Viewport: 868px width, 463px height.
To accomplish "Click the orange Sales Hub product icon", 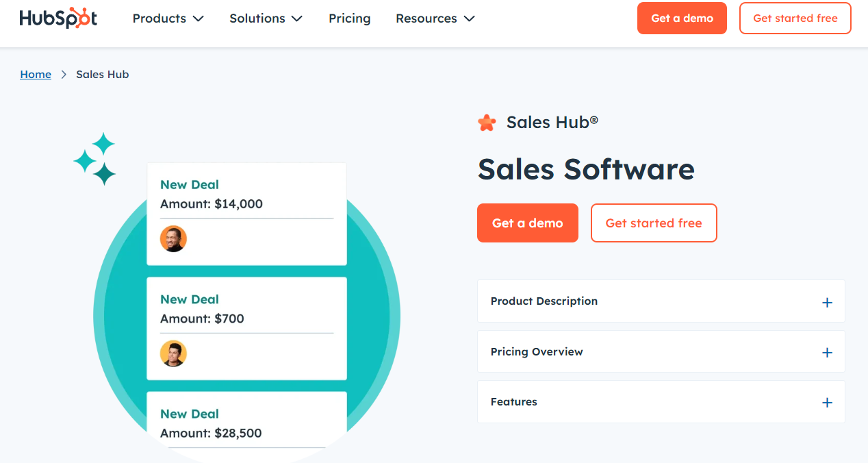I will (487, 122).
